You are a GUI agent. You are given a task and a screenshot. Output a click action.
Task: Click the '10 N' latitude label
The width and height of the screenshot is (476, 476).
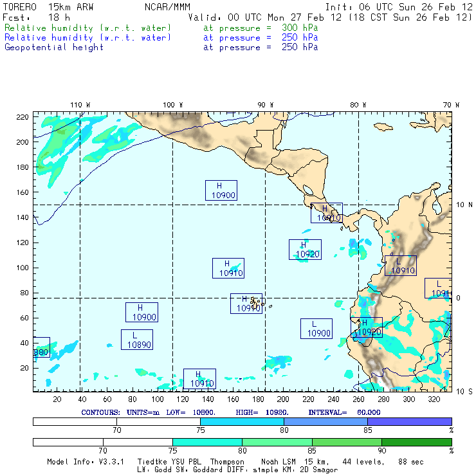point(464,205)
